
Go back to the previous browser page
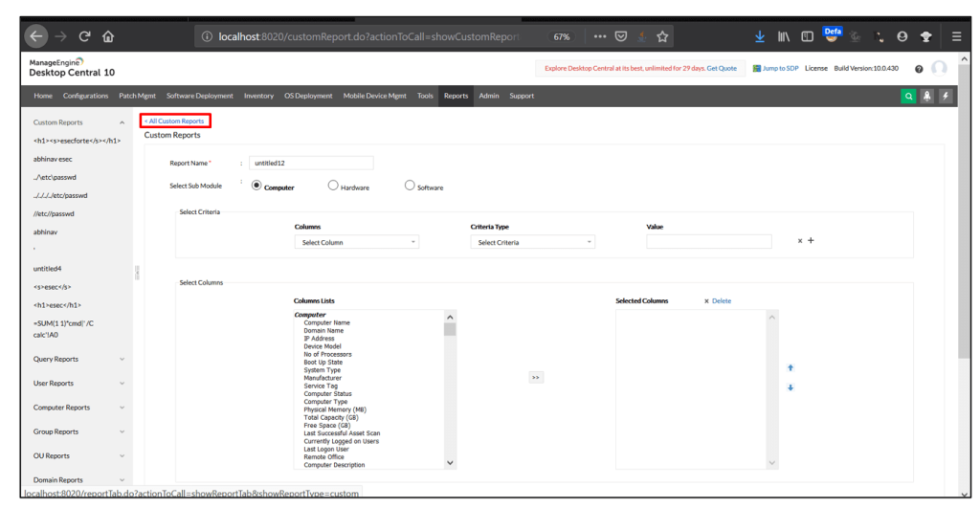(36, 36)
